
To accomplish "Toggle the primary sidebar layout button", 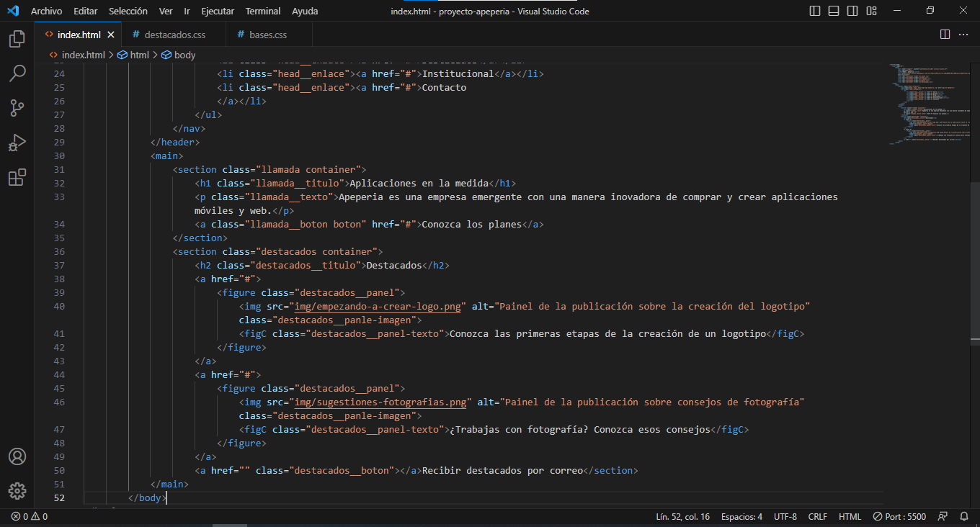I will (x=815, y=11).
